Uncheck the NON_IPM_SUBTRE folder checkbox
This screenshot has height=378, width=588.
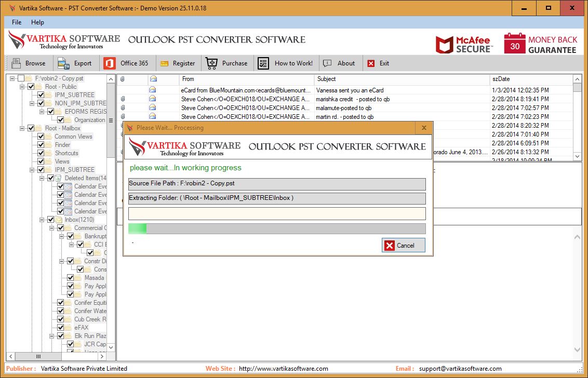pyautogui.click(x=41, y=103)
